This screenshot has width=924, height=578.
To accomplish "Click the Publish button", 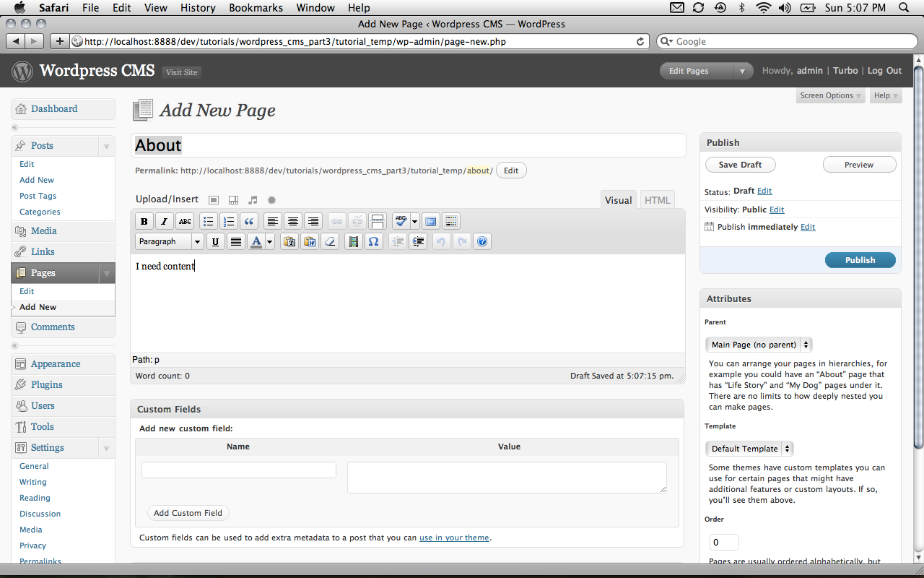I will pos(860,260).
